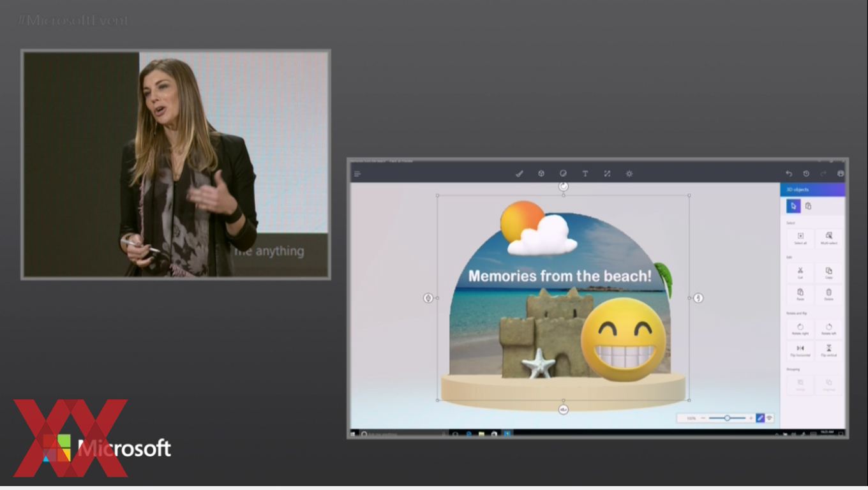Cut the selected object
868x490 pixels.
(800, 273)
